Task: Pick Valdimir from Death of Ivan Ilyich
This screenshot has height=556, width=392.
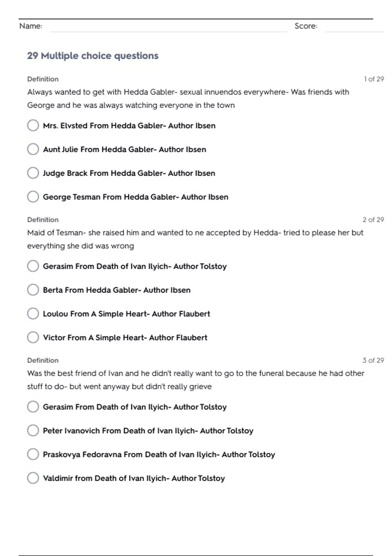Action: click(33, 478)
